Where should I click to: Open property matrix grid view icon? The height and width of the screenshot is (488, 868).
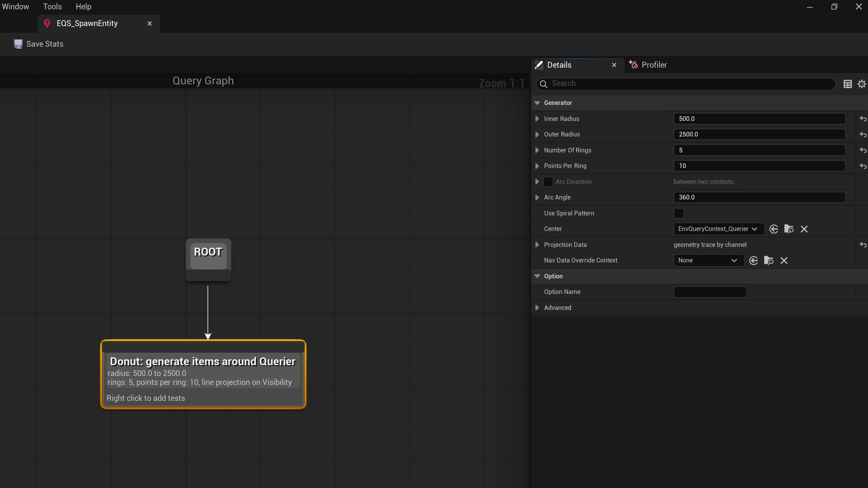coord(848,84)
